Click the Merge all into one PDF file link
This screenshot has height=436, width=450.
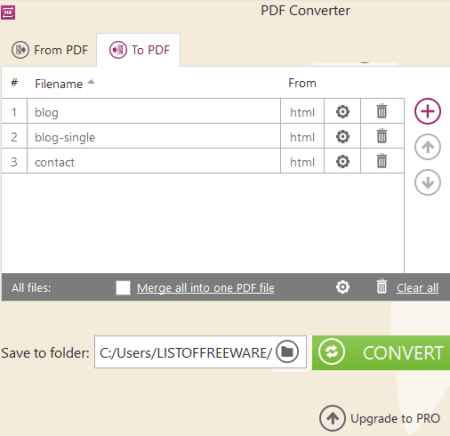pyautogui.click(x=206, y=288)
